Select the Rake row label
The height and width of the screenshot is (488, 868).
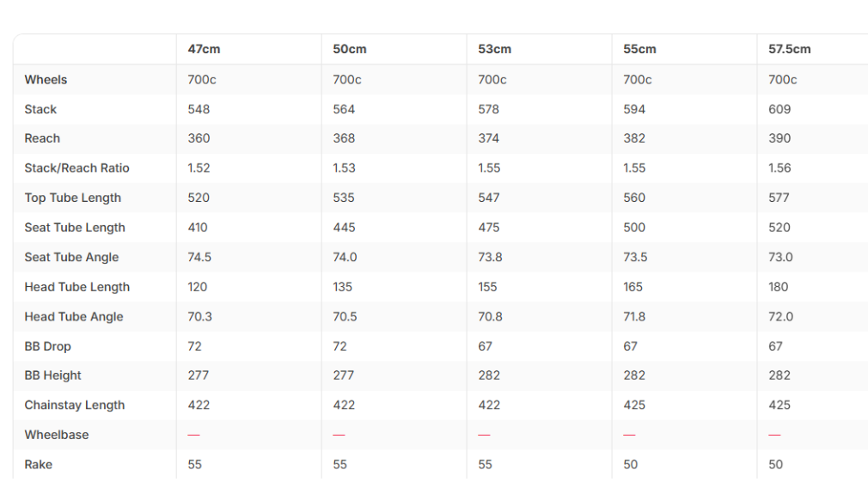38,465
